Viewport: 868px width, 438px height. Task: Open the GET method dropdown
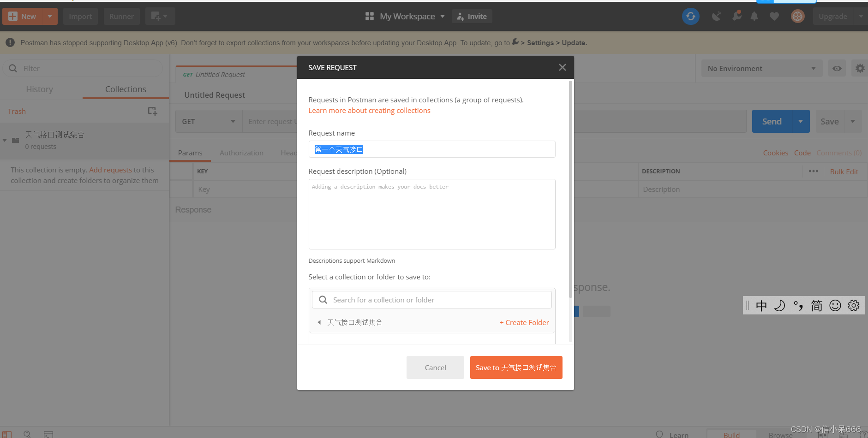pos(209,121)
